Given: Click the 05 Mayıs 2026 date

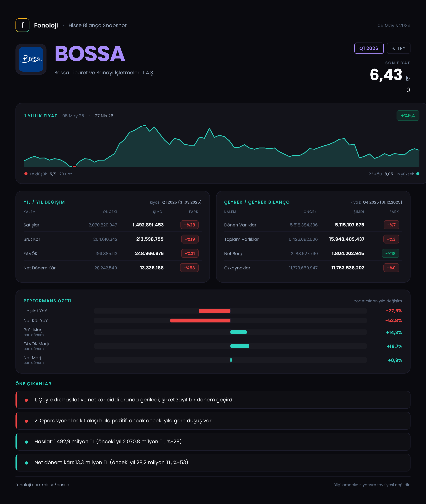Looking at the screenshot, I should 394,25.
